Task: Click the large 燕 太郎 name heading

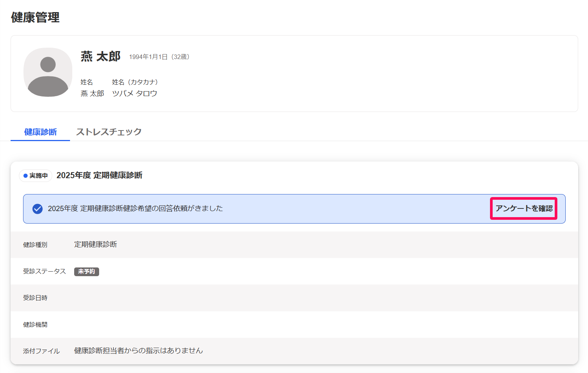Action: pos(101,56)
